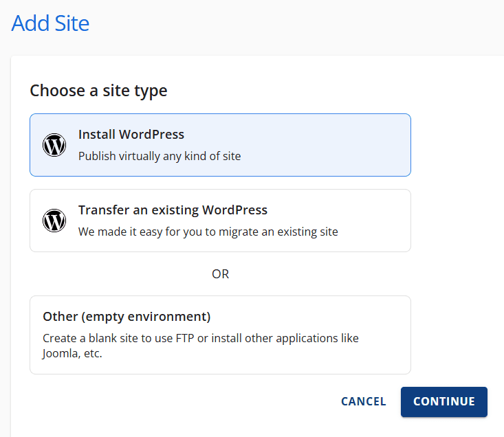Click the CONTINUE button

point(444,402)
